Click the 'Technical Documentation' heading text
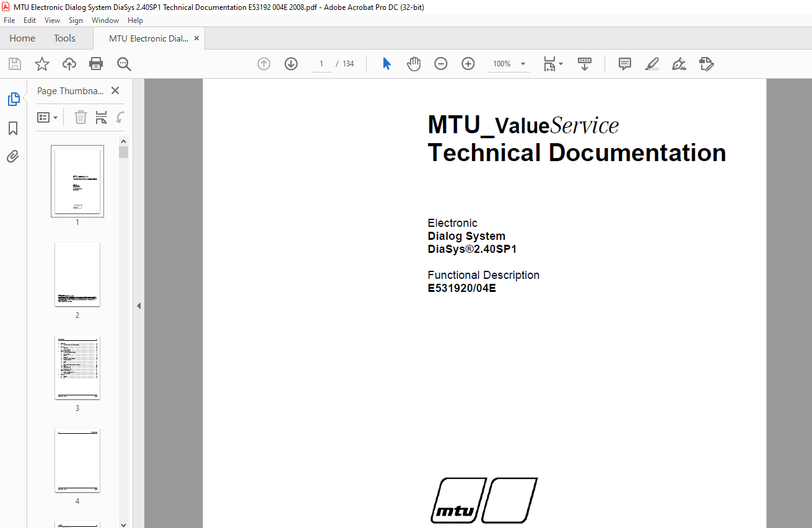The image size is (812, 528). point(577,152)
